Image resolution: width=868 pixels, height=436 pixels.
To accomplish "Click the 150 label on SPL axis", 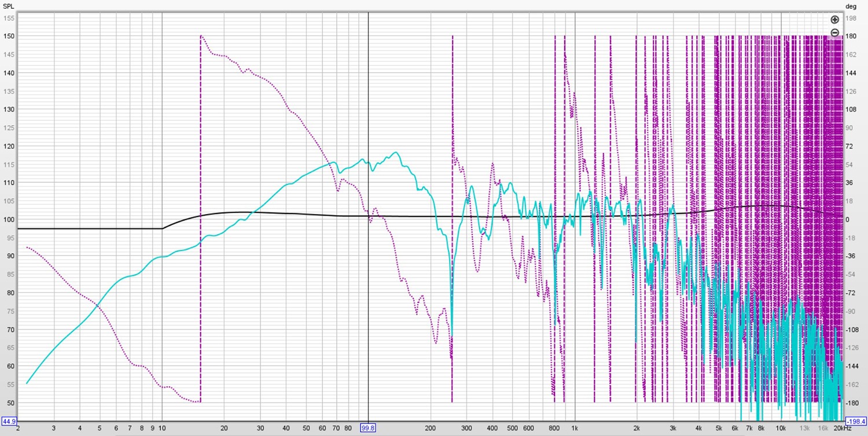I will pos(9,36).
